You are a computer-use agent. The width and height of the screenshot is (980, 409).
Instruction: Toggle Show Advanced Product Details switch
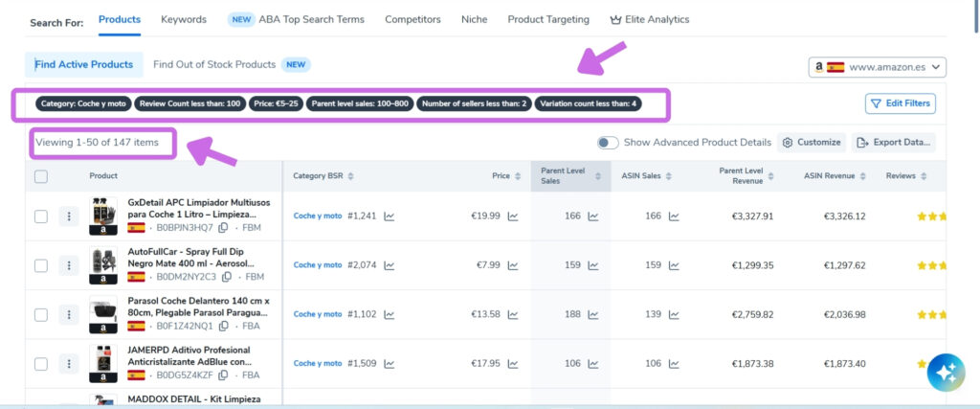tap(608, 143)
